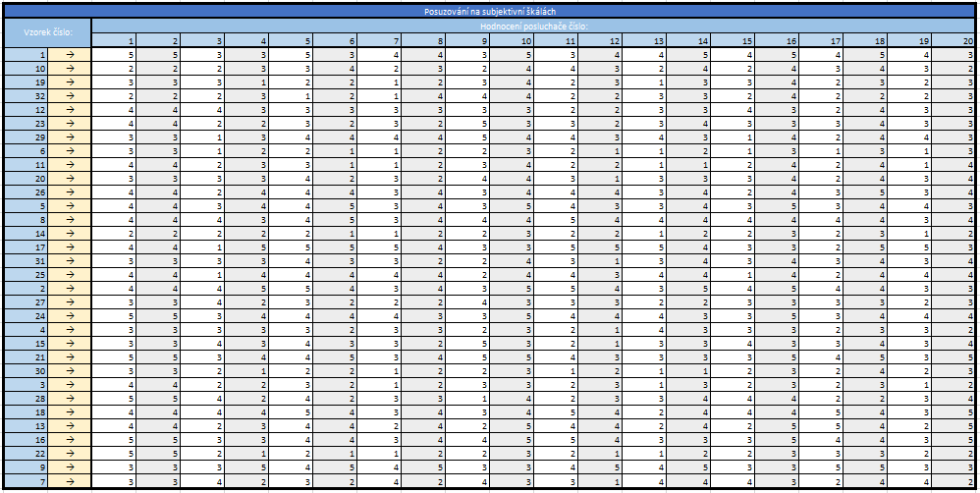This screenshot has width=980, height=493.
Task: Click the arrow in sample 7's row
Action: (x=70, y=481)
